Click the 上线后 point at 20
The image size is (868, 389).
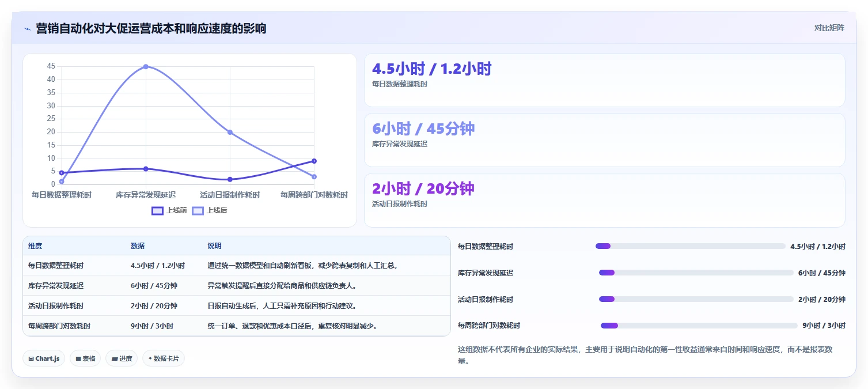click(x=230, y=132)
